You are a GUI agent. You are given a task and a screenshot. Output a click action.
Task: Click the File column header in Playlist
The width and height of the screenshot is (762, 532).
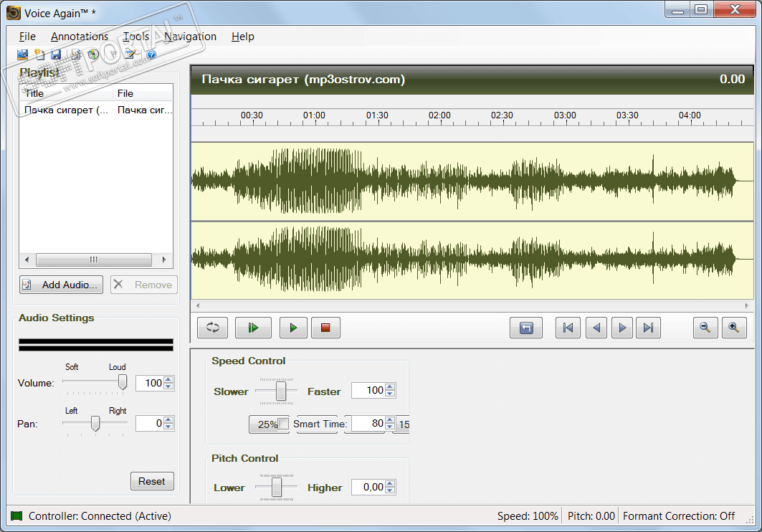(x=143, y=93)
